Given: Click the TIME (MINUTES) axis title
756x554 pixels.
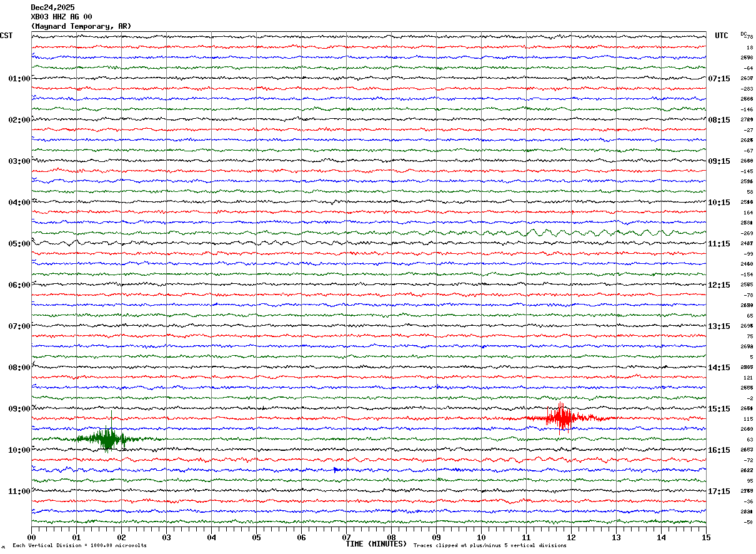Looking at the screenshot, I should [376, 544].
